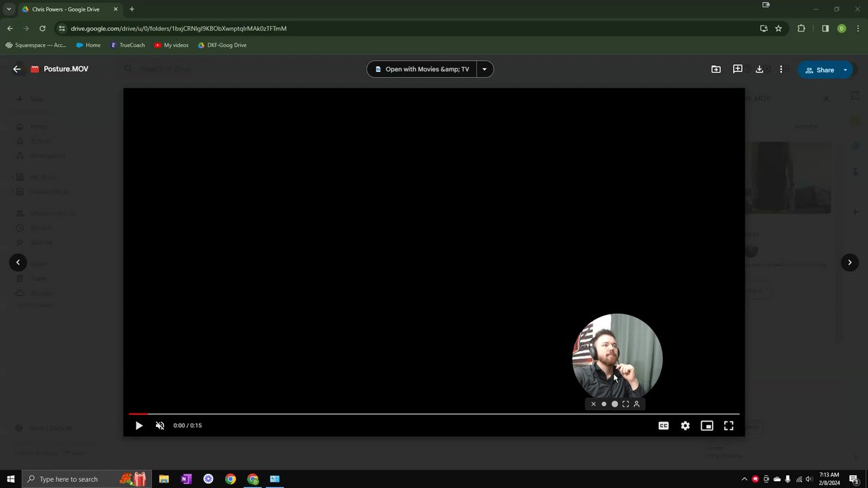Go back in browser history

point(9,28)
